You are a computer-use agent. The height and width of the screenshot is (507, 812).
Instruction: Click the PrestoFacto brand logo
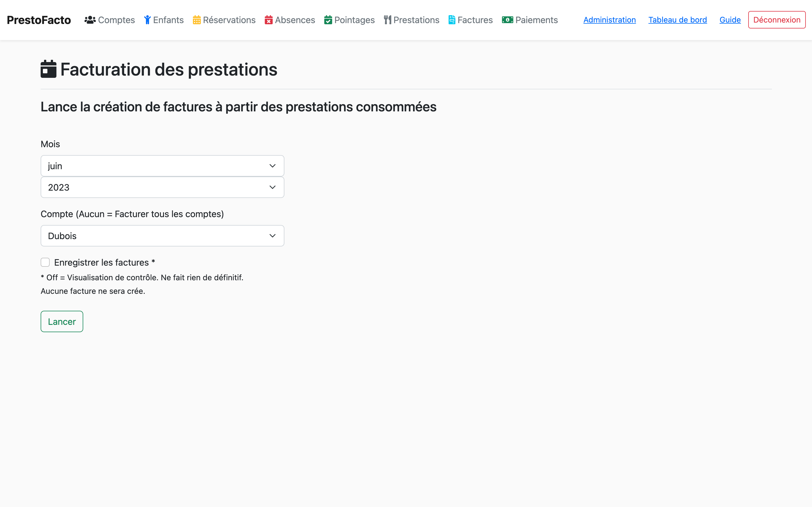[x=39, y=20]
